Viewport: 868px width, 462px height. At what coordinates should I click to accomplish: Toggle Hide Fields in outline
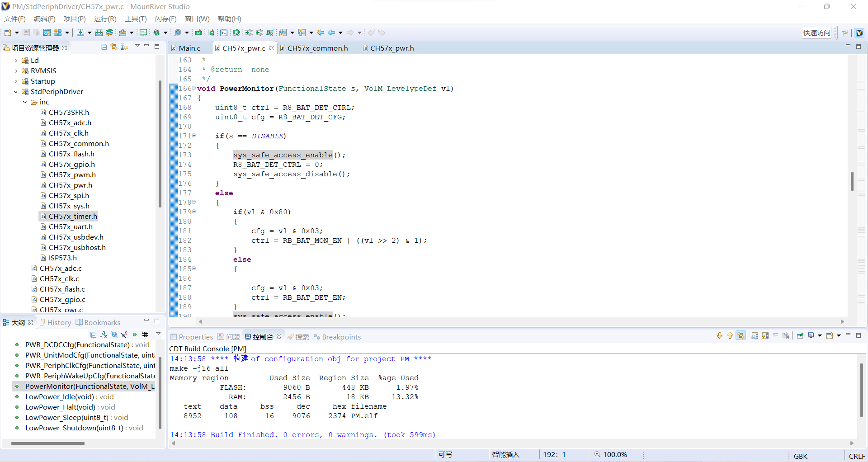[114, 335]
